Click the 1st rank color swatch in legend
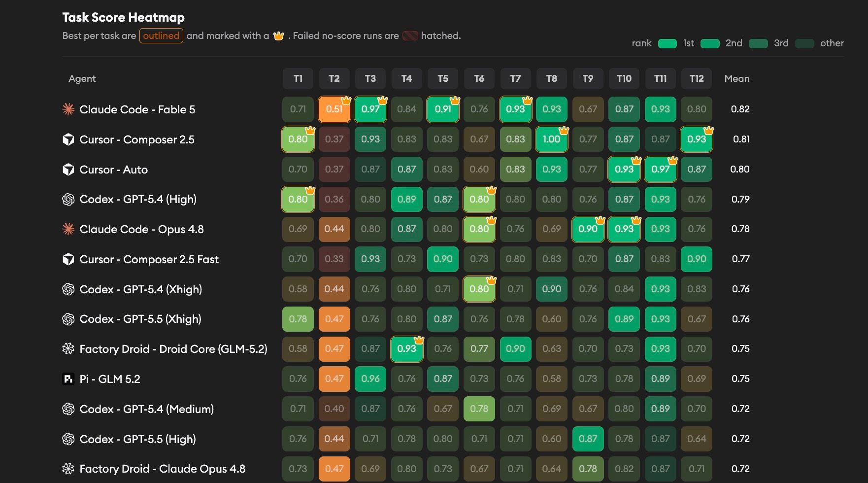Image resolution: width=868 pixels, height=483 pixels. (x=668, y=43)
